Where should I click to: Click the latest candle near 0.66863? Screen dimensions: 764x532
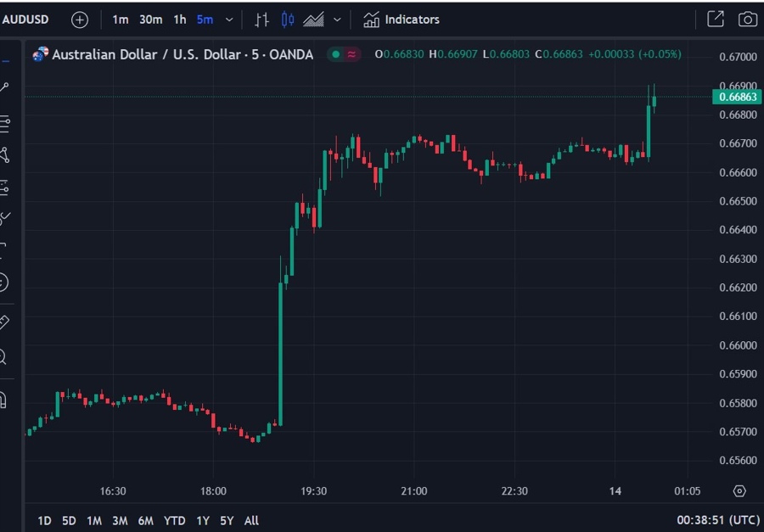coord(654,101)
